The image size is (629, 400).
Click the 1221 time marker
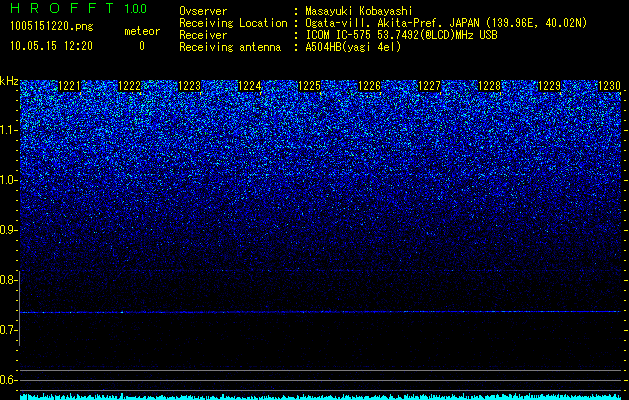tap(70, 86)
